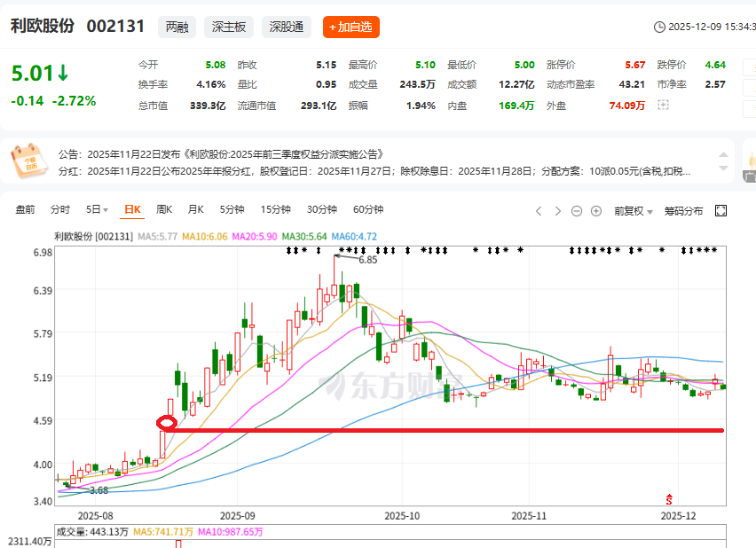Click the MA10:6.06 indicator label

coord(204,237)
